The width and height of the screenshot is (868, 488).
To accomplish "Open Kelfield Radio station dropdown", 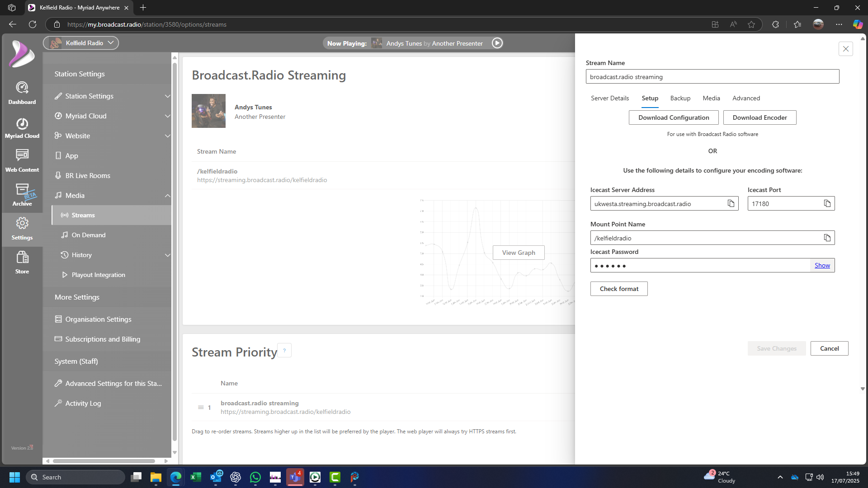I will [x=81, y=43].
